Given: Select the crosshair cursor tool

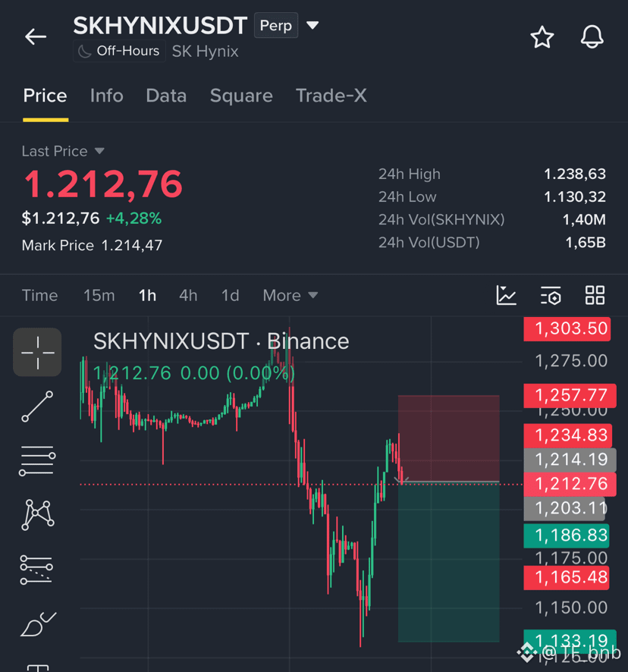Looking at the screenshot, I should tap(37, 352).
